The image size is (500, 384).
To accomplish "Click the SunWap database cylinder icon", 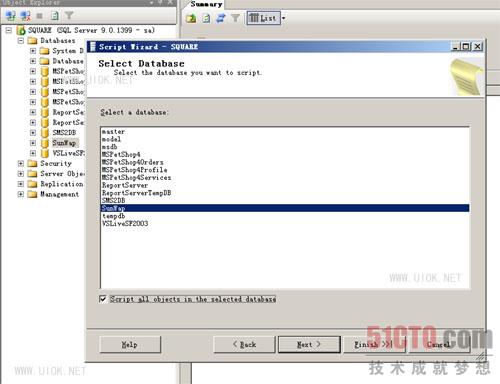I will [x=45, y=143].
